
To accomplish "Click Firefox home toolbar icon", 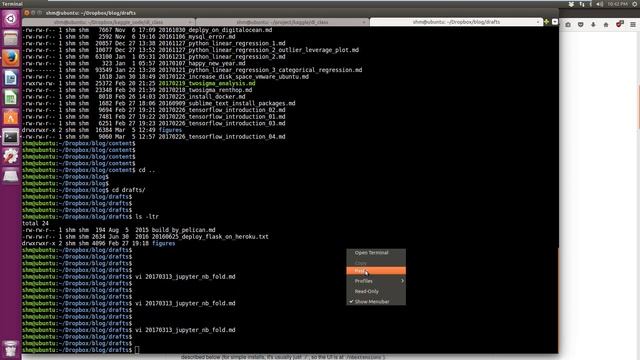I will (x=606, y=25).
